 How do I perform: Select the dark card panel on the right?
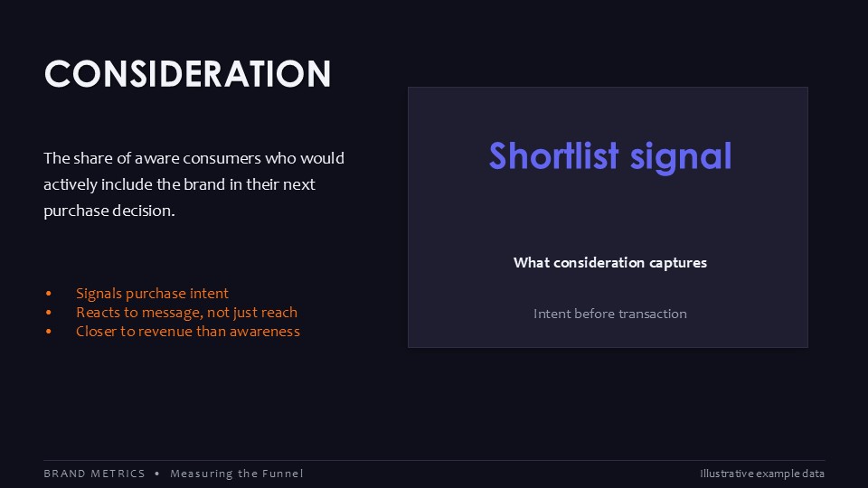pyautogui.click(x=608, y=218)
